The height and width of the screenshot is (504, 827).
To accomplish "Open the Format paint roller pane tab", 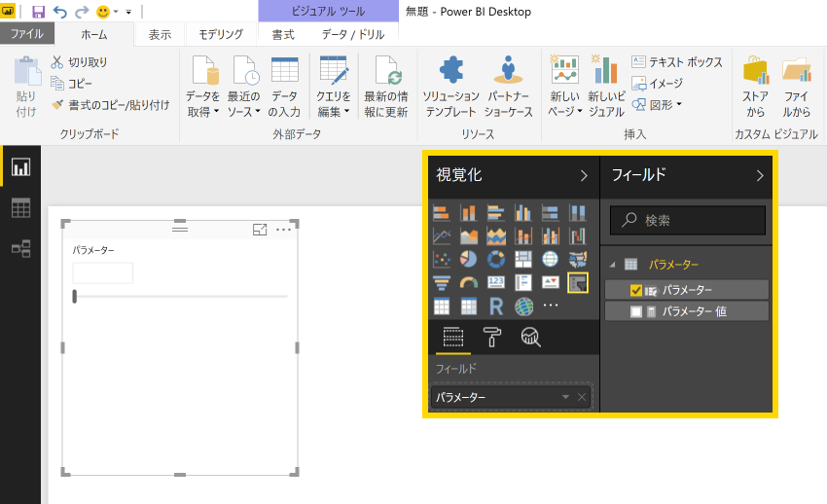I will 492,337.
